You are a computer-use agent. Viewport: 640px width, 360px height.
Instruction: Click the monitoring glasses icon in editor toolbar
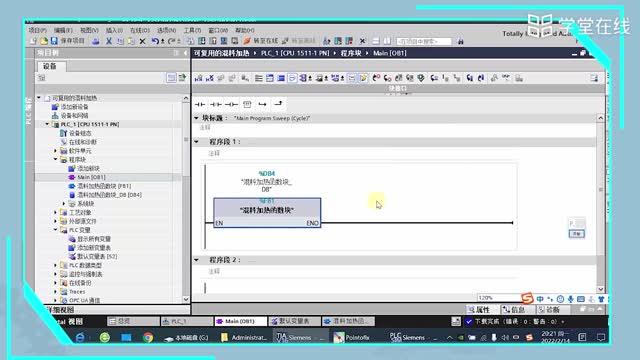tap(506, 78)
